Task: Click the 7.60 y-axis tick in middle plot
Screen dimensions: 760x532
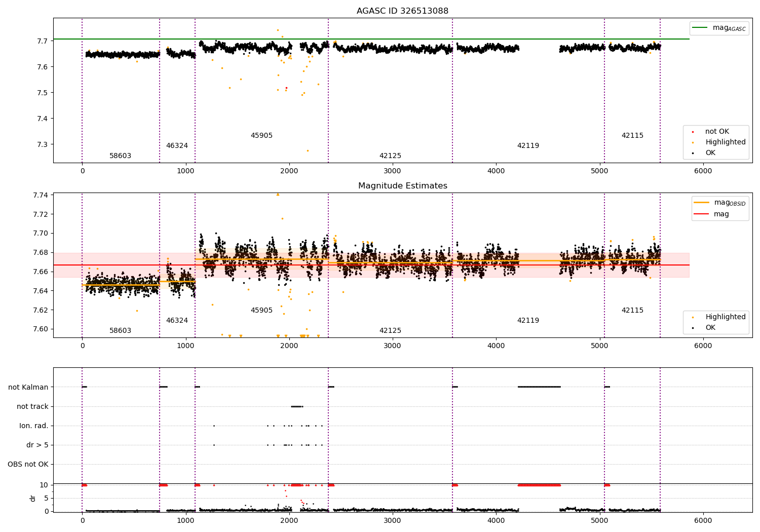Action: point(40,329)
